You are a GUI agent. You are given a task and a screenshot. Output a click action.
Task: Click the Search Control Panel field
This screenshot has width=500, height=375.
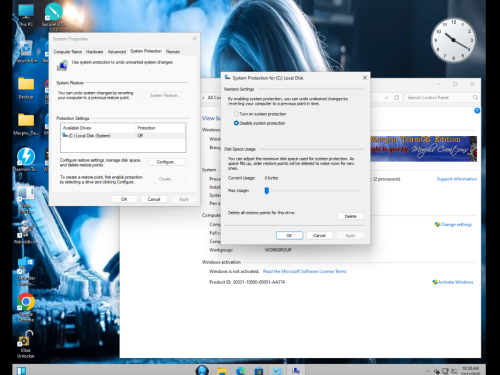tap(439, 98)
